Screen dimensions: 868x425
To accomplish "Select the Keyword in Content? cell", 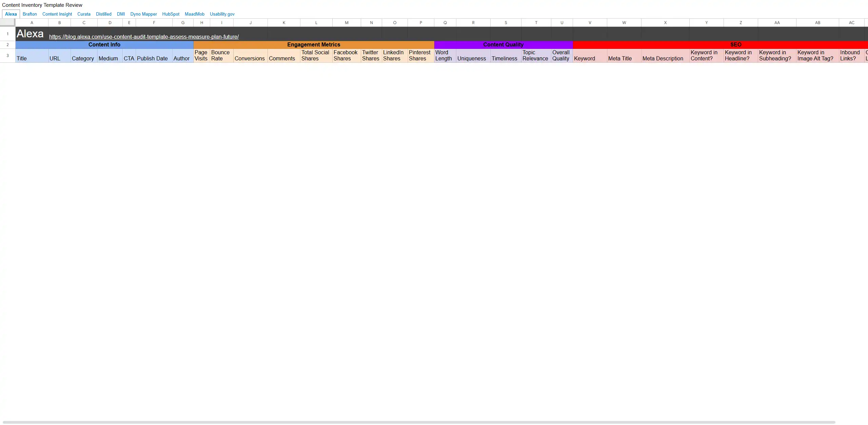I will coord(707,56).
